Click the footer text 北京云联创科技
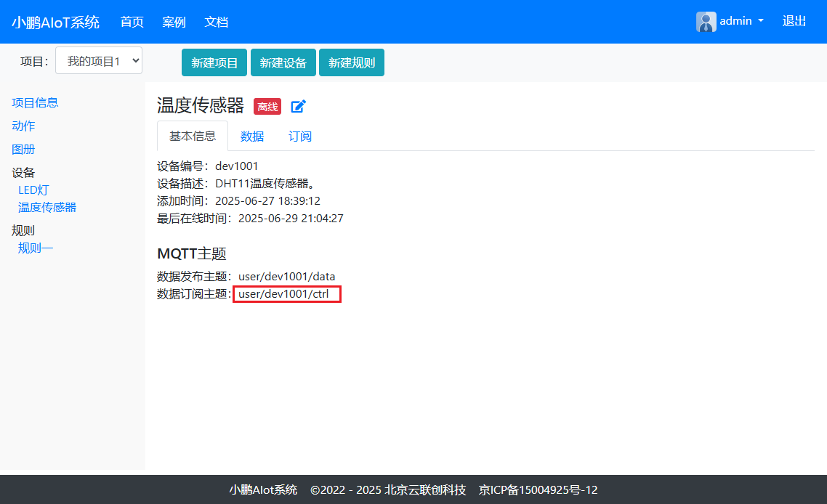Image resolution: width=827 pixels, height=504 pixels. pyautogui.click(x=425, y=489)
